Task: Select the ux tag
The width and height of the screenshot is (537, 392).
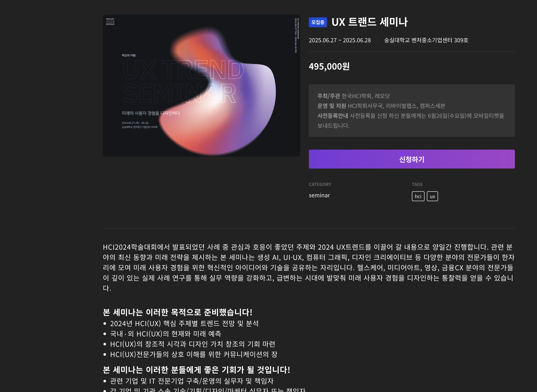Action: click(x=432, y=196)
